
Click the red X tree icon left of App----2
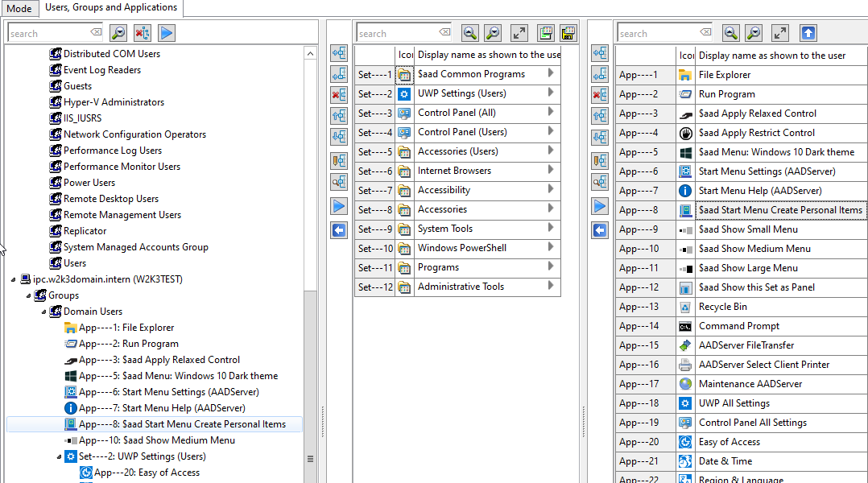[x=600, y=95]
